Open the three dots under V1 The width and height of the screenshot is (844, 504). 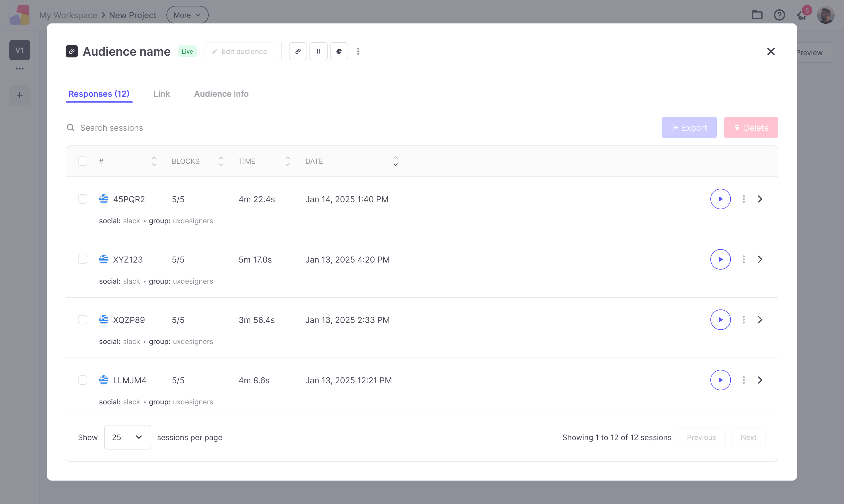[x=20, y=69]
